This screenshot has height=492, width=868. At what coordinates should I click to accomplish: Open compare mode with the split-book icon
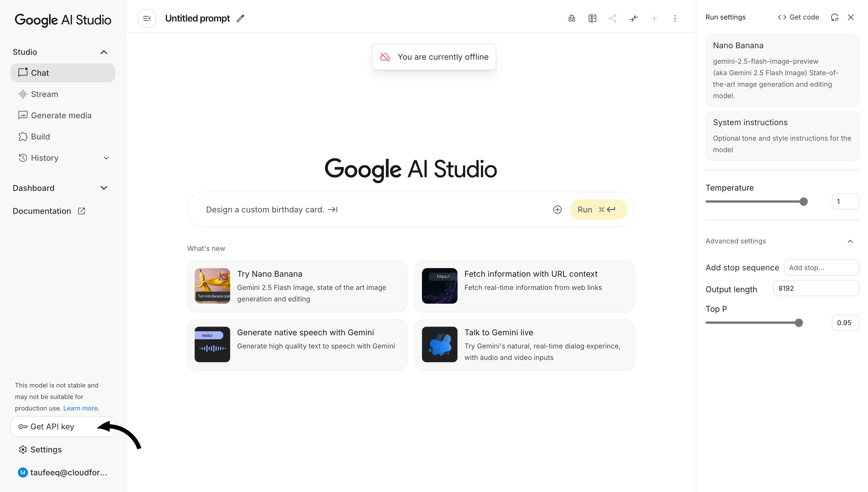pos(592,18)
